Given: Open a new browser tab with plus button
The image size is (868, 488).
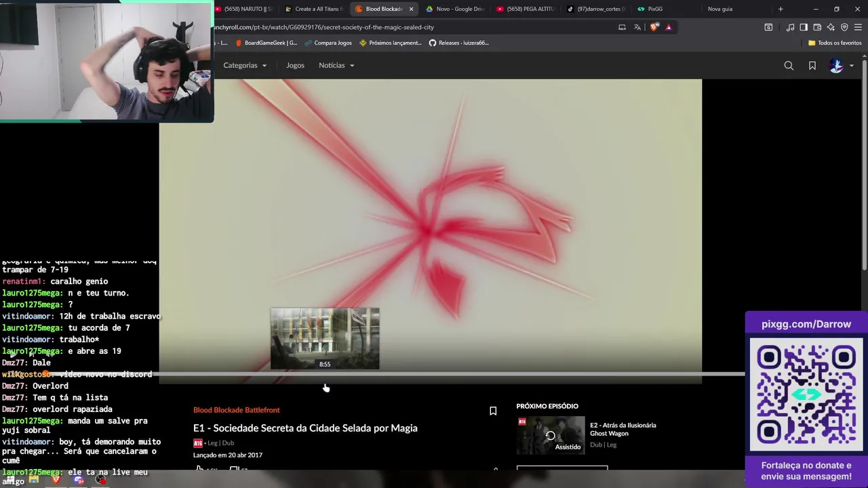Looking at the screenshot, I should point(781,9).
